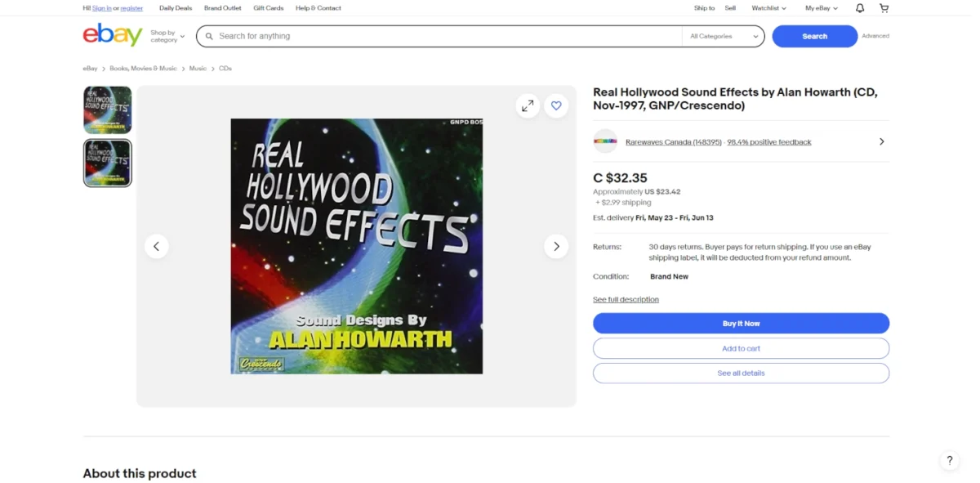Expand Shop by category menu
The height and width of the screenshot is (483, 980).
tap(167, 36)
